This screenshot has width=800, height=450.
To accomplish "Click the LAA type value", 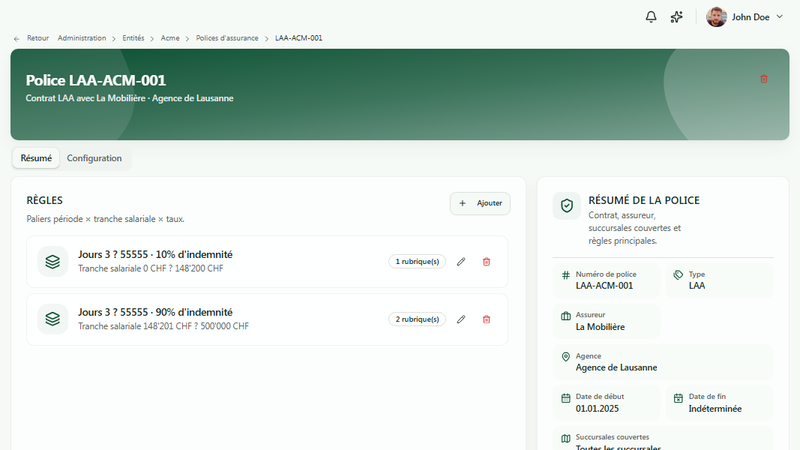I will click(697, 286).
